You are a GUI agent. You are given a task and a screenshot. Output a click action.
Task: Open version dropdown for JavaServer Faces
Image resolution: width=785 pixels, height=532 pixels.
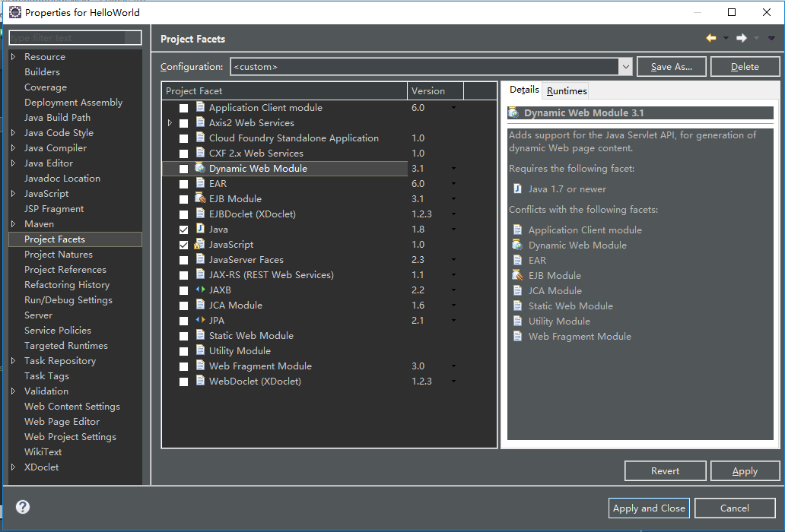(453, 259)
